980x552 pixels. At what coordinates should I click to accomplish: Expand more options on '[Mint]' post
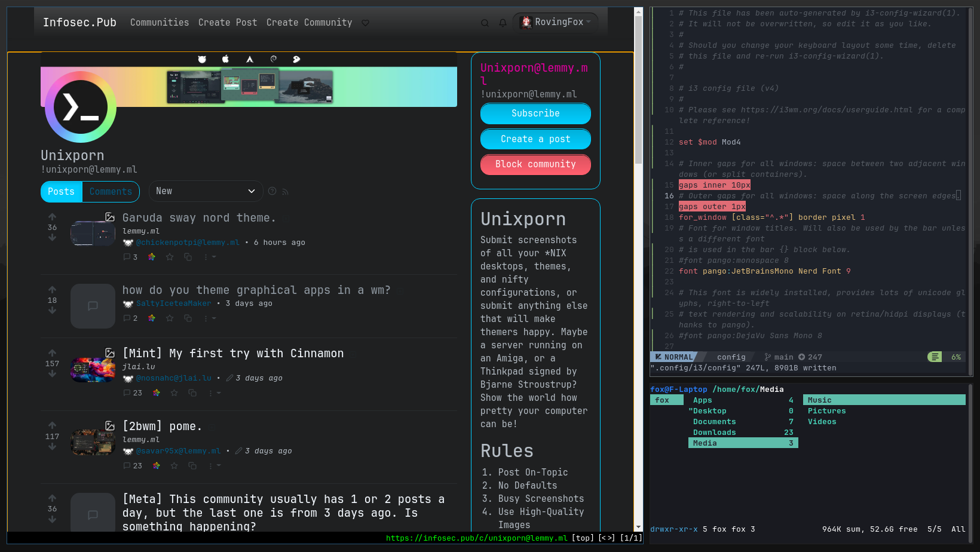pyautogui.click(x=215, y=392)
